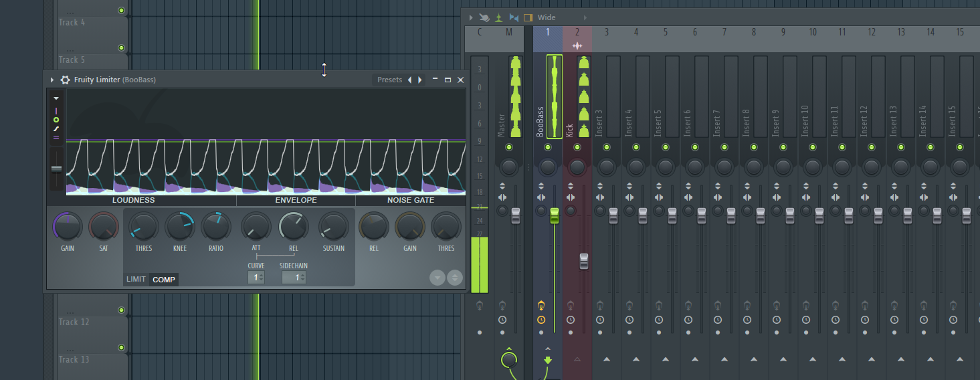Mute the Insert 3 mixer track

coord(607,147)
